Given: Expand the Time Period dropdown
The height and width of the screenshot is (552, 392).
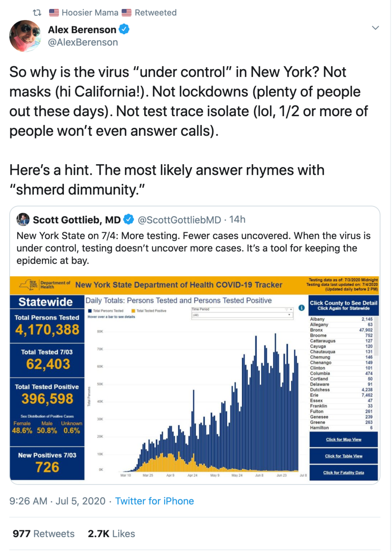Looking at the screenshot, I should (242, 315).
